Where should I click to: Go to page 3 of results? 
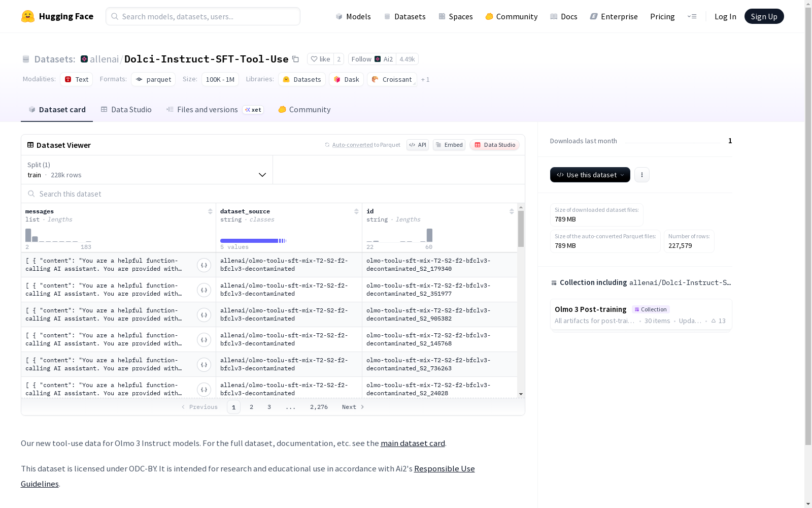pyautogui.click(x=269, y=407)
